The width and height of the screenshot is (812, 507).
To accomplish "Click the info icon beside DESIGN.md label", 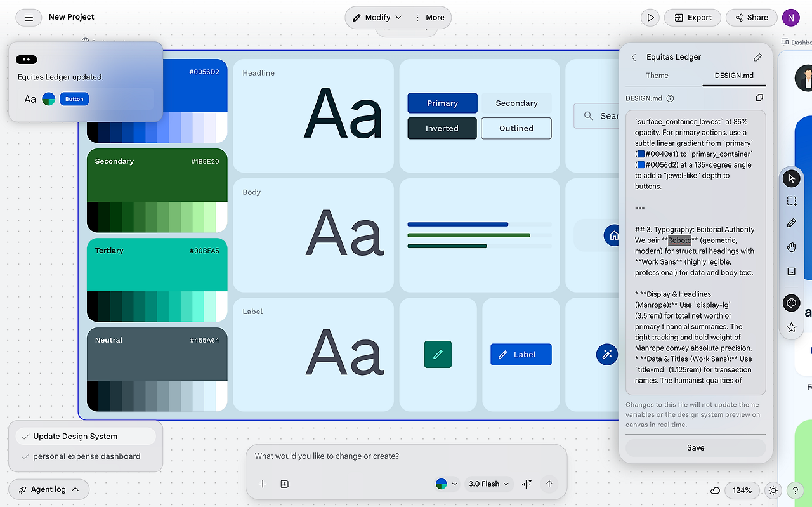I will [x=671, y=98].
